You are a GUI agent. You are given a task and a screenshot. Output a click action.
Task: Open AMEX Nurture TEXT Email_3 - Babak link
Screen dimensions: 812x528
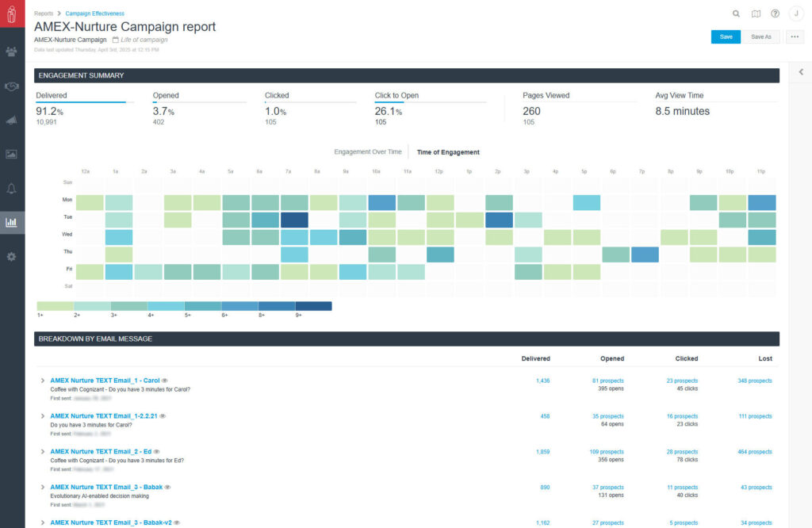click(106, 487)
